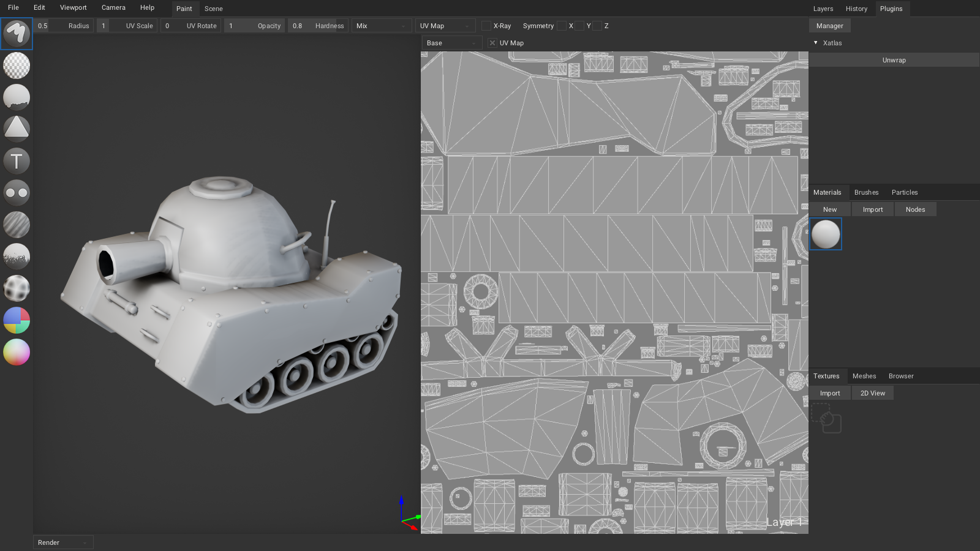Activate the Fill tool

[17, 97]
